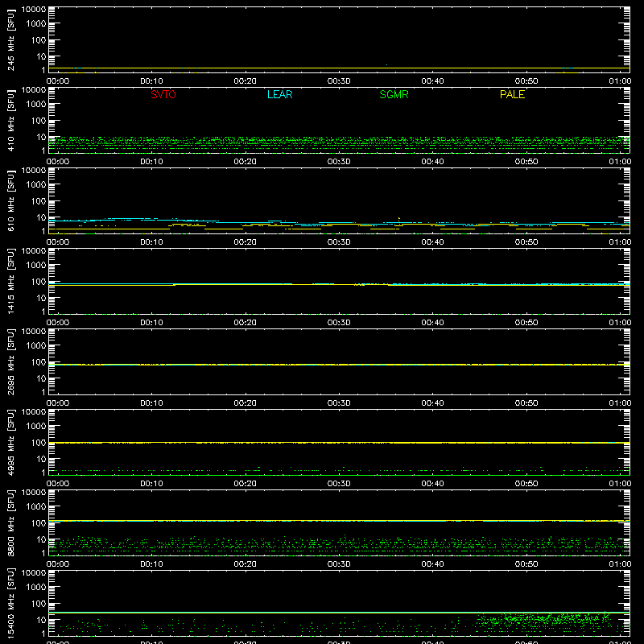Screen dimensions: 644x644
Task: Click the 1 y-axis value on 2695 MHz plot
Action: pyautogui.click(x=43, y=392)
